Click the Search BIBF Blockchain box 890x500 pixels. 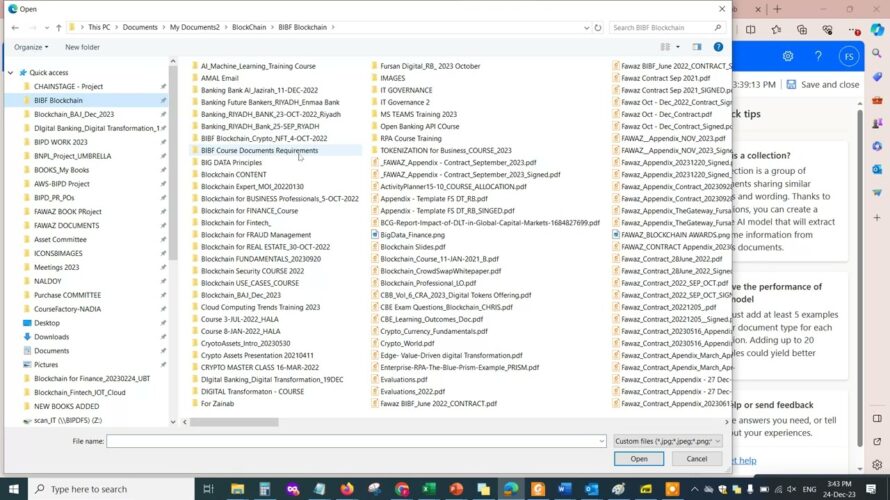pos(668,27)
